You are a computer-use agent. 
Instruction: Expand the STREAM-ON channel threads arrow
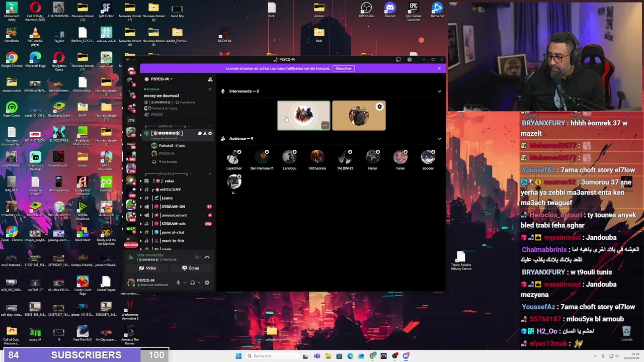click(141, 207)
